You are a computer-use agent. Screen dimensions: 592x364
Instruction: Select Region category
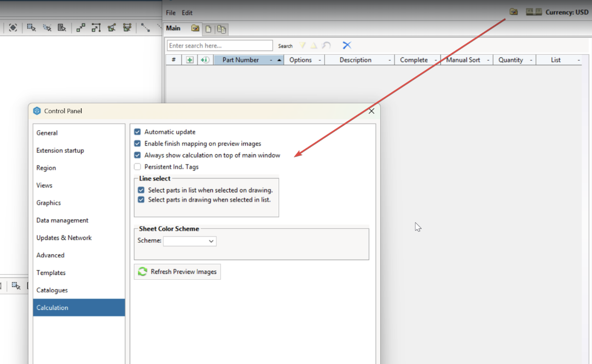[79, 168]
